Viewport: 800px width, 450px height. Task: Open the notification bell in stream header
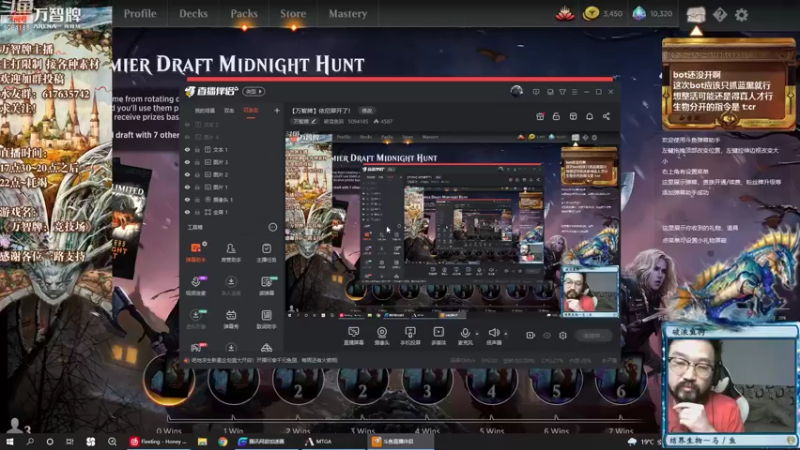589,116
